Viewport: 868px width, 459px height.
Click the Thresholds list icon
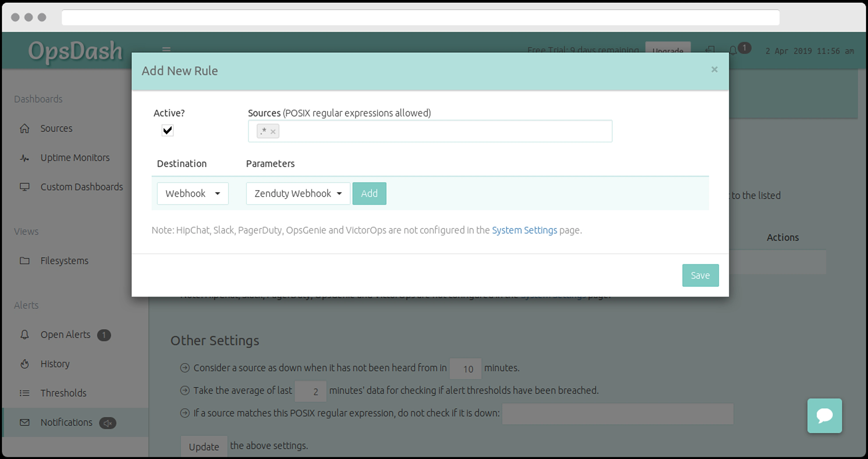[25, 393]
